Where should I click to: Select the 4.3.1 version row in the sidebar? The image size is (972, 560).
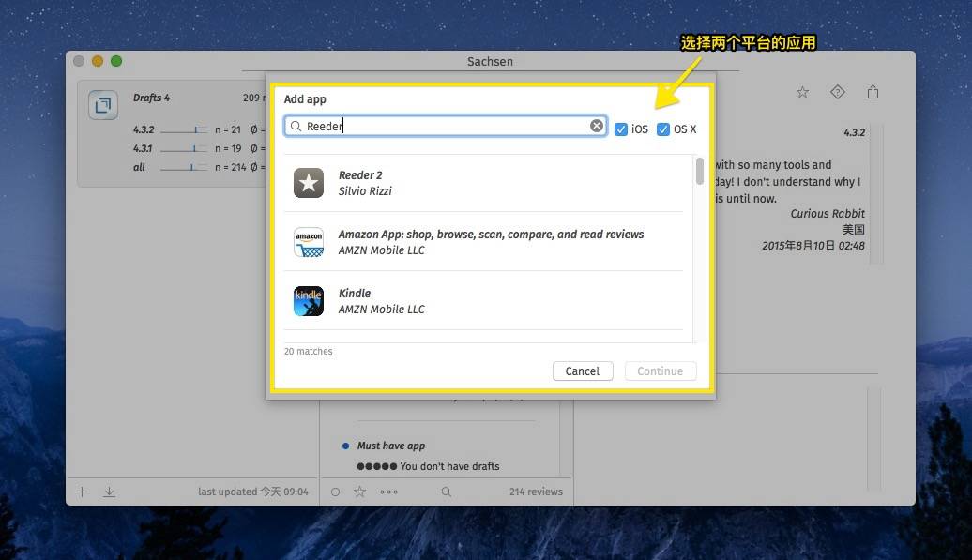coord(198,148)
